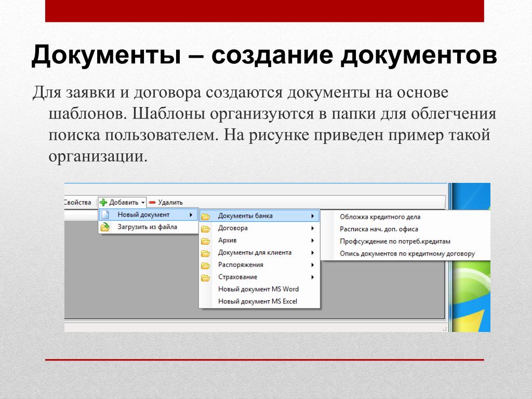This screenshot has width=532, height=399.
Task: Open the Распоряжения menu entry
Action: (260, 264)
